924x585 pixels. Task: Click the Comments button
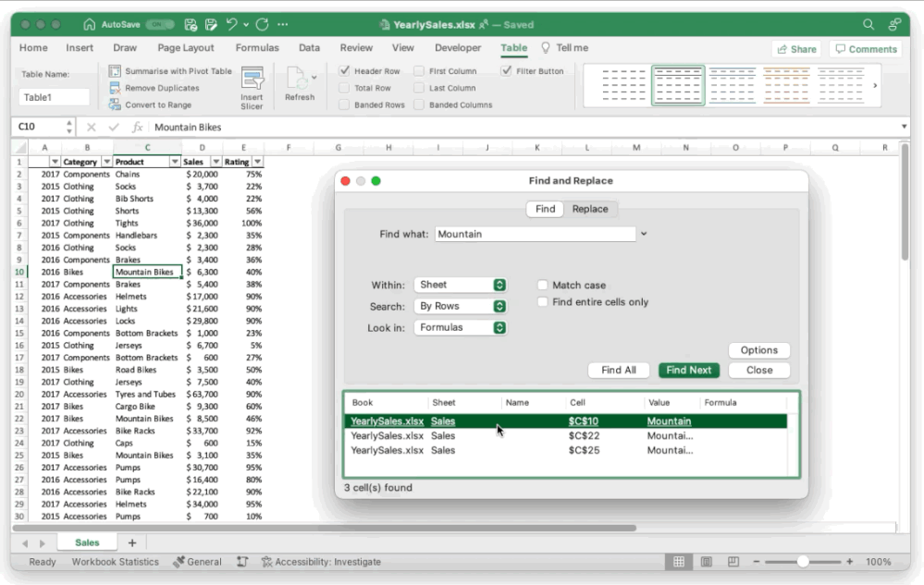pos(867,49)
